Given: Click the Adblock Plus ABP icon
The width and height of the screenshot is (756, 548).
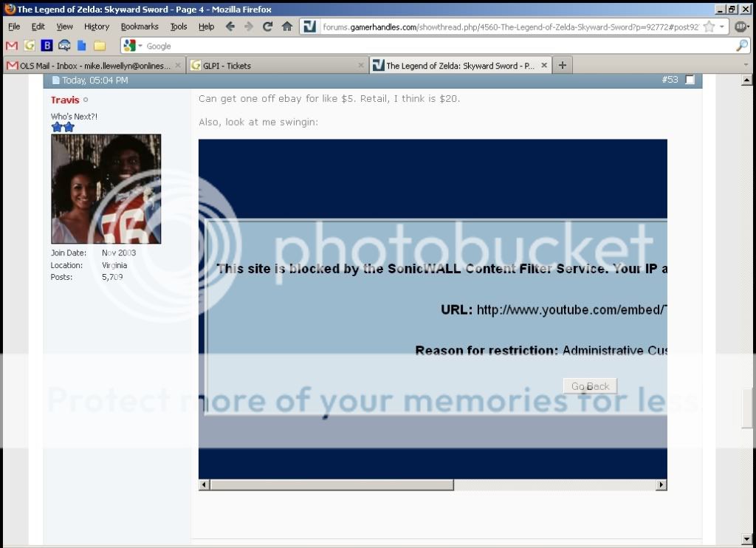Looking at the screenshot, I should [x=742, y=27].
